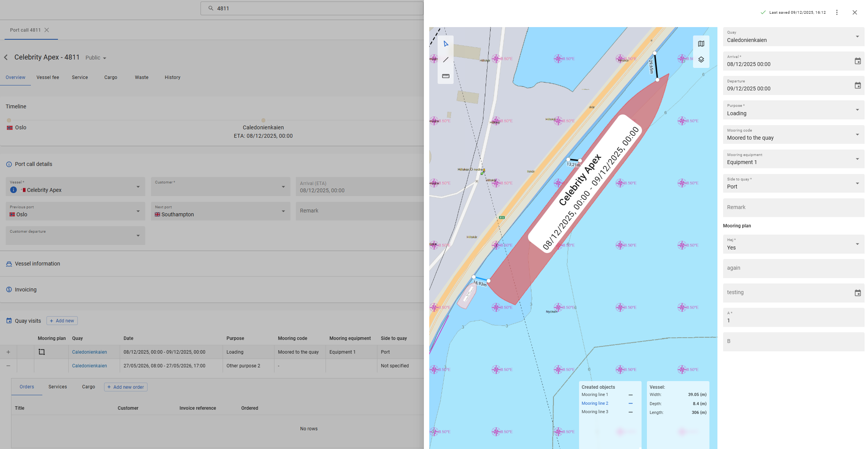Viewport: 868px width, 449px height.
Task: Expand the Quay dropdown
Action: click(x=857, y=37)
